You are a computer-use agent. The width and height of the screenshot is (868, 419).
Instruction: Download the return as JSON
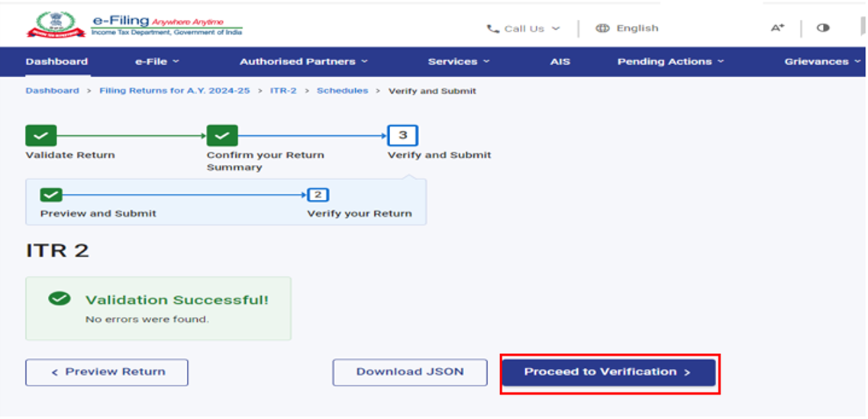click(409, 372)
